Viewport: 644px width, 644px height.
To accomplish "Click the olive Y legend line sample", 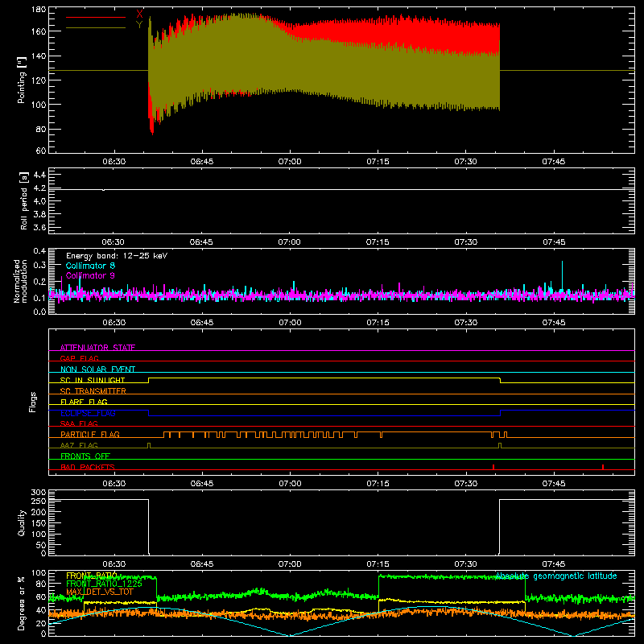I will pos(96,28).
